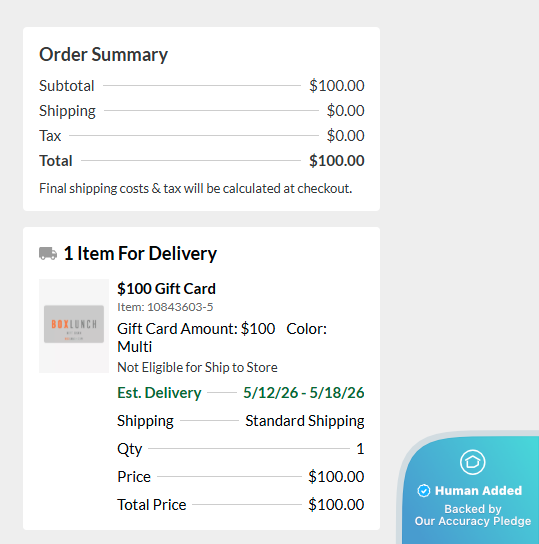Select the Order Summary heading
The width and height of the screenshot is (539, 544).
[103, 55]
